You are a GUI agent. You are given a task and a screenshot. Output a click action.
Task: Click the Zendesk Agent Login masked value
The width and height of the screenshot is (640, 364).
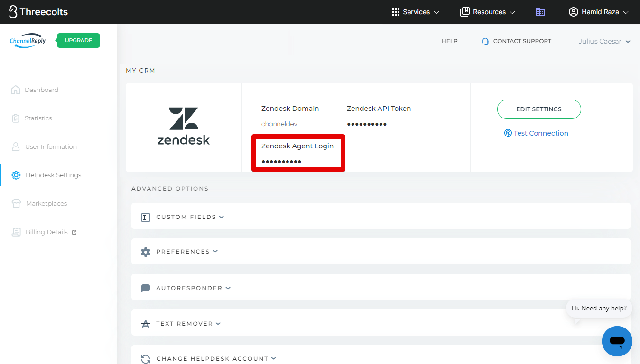click(281, 162)
